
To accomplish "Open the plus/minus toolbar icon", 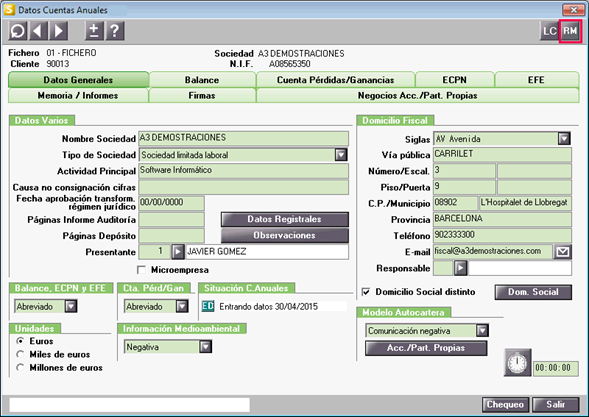I will click(94, 31).
